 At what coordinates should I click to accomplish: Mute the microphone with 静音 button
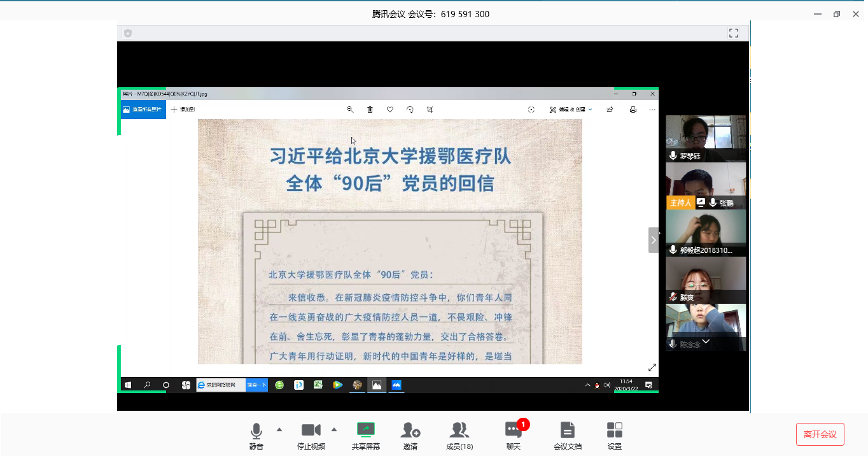(256, 436)
